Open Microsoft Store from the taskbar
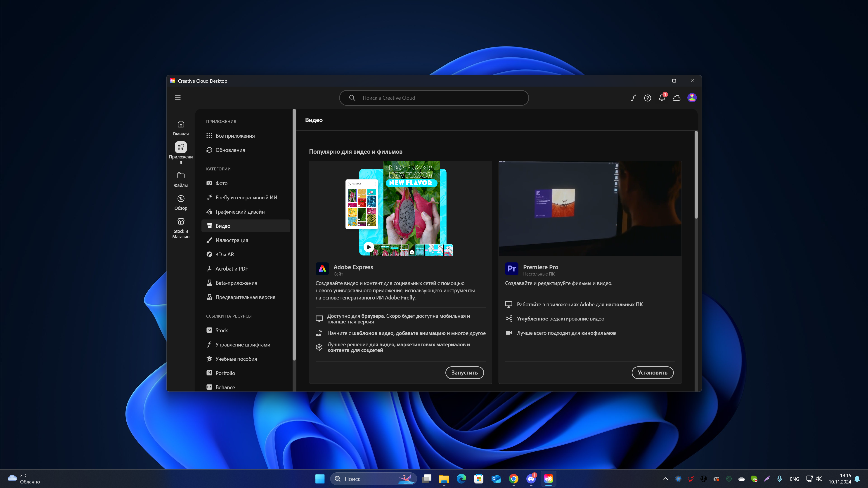The height and width of the screenshot is (488, 868). pyautogui.click(x=479, y=479)
